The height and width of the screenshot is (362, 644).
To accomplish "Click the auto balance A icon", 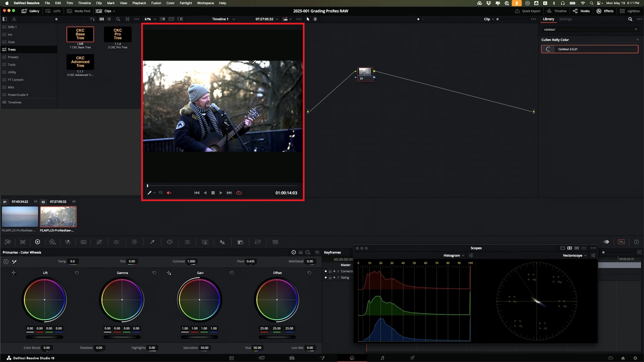I will coord(6,261).
